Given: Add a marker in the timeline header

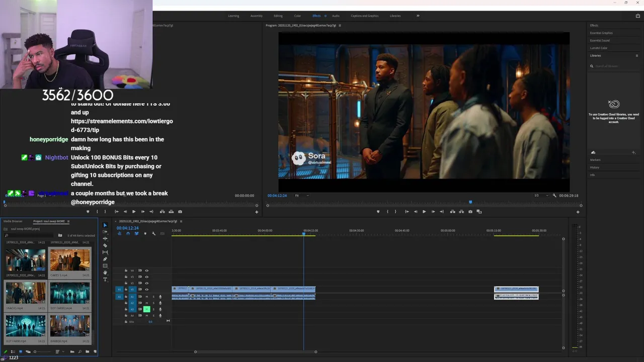Looking at the screenshot, I should pos(145,233).
